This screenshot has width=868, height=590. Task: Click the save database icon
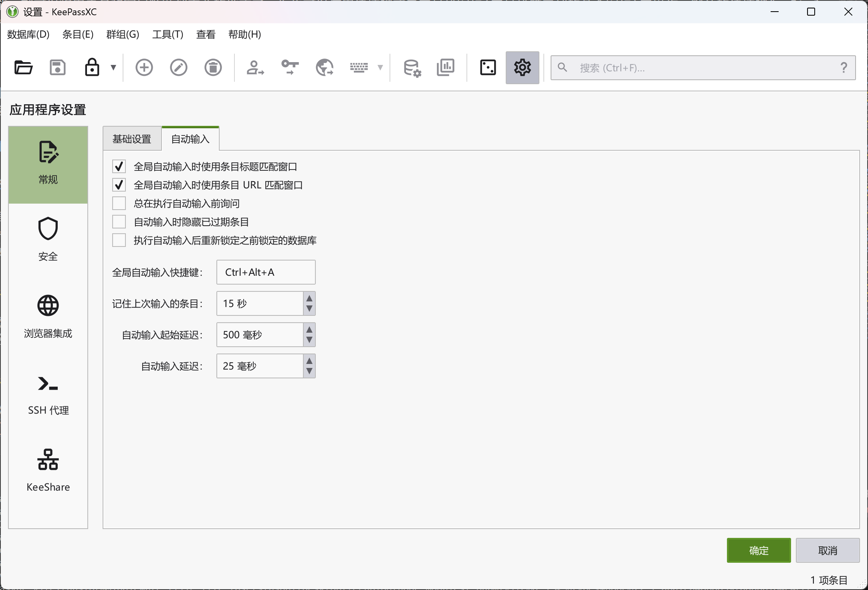click(x=58, y=67)
